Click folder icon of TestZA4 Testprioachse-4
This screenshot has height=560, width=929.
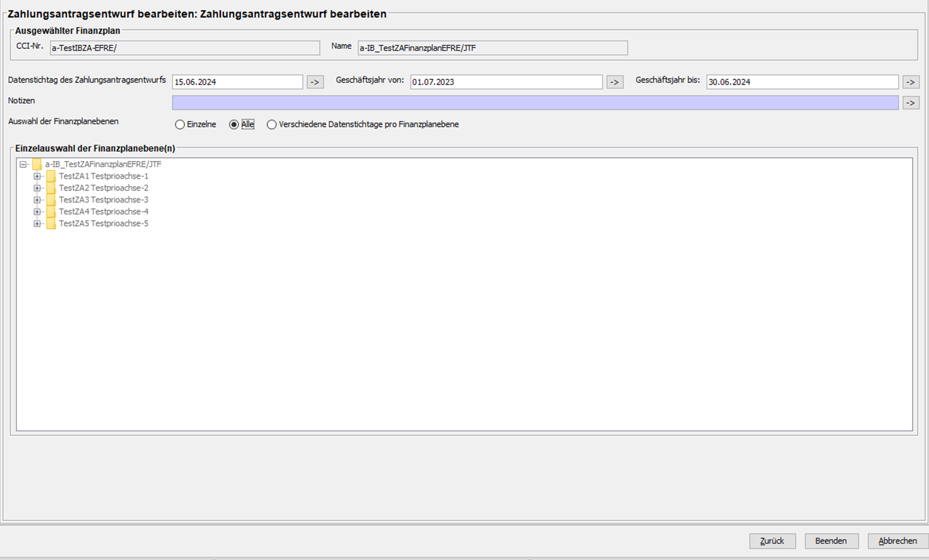pos(51,212)
